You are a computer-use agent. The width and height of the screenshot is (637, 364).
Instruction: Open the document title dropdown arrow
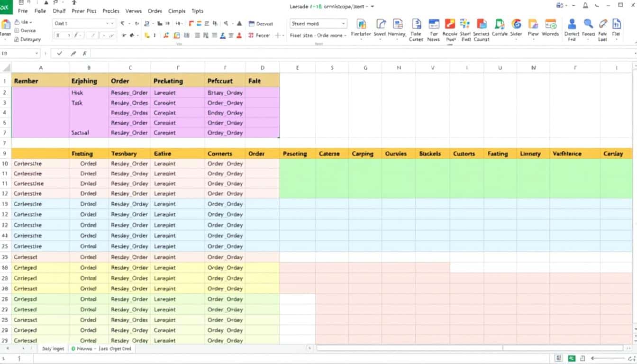click(x=373, y=7)
